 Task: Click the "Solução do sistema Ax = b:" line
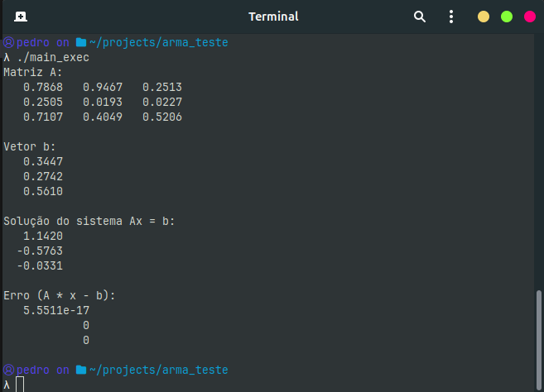click(89, 221)
